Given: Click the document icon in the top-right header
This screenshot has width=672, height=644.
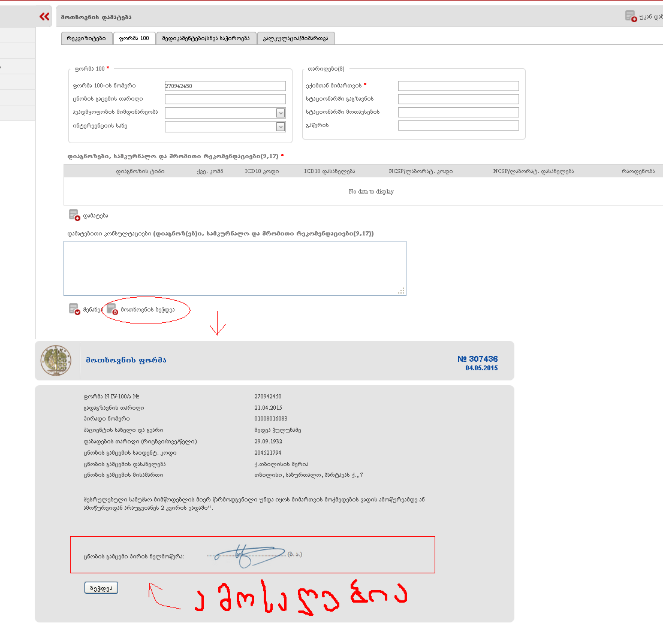Looking at the screenshot, I should click(631, 16).
